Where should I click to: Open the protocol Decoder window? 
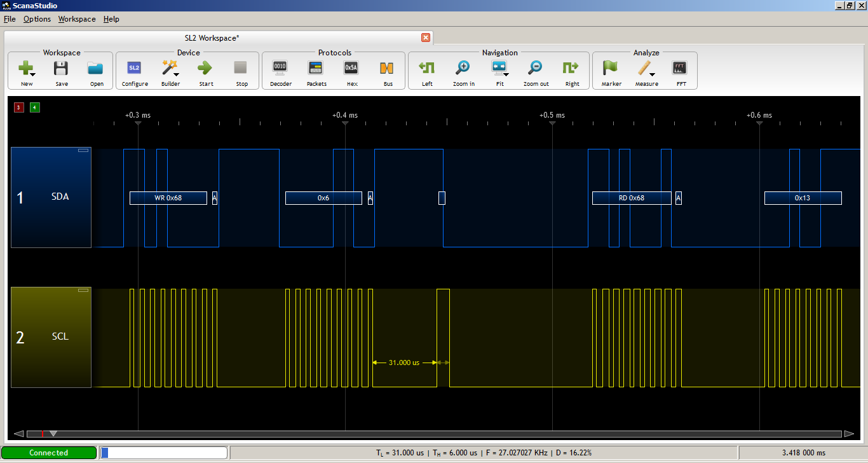point(280,70)
